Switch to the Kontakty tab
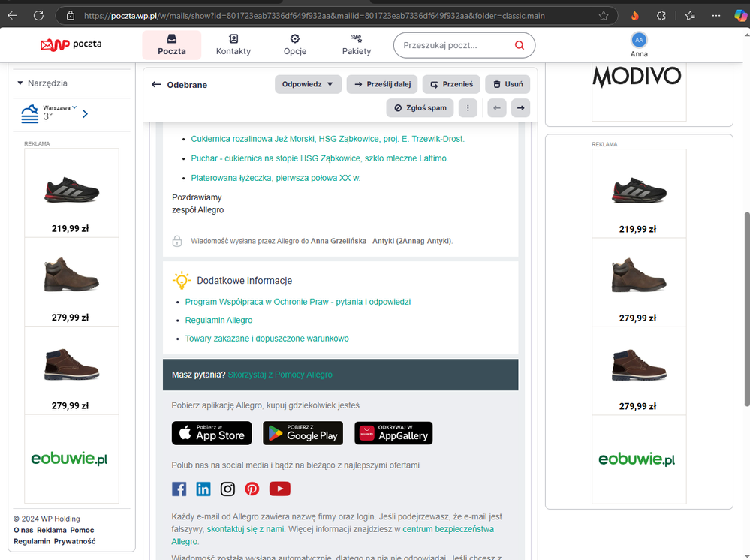 tap(233, 45)
